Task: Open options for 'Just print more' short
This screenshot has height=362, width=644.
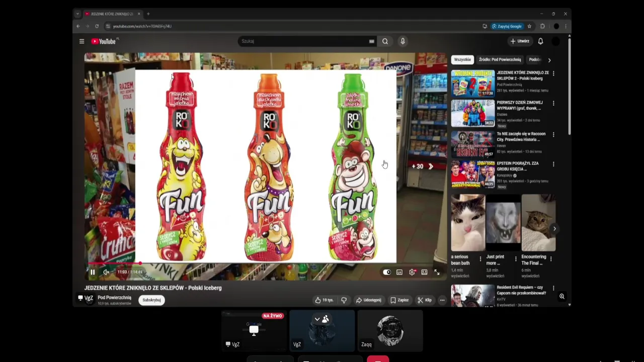Action: pyautogui.click(x=515, y=259)
